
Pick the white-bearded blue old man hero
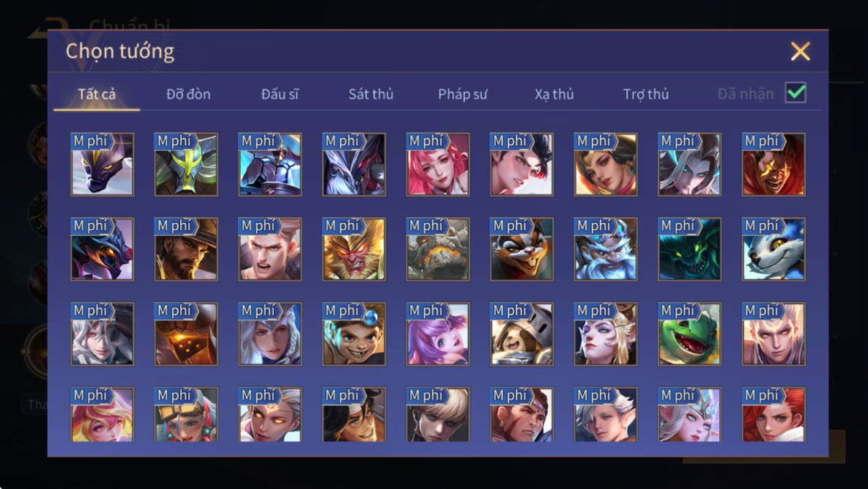(x=606, y=249)
